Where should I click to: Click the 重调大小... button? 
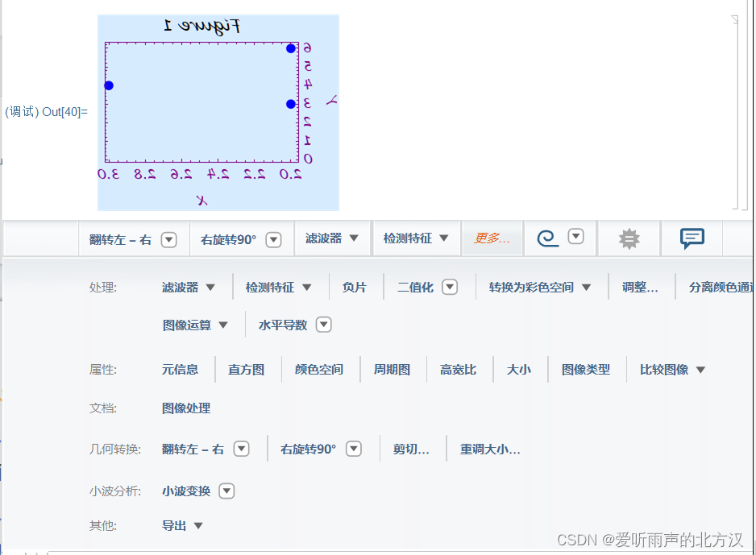pos(490,449)
